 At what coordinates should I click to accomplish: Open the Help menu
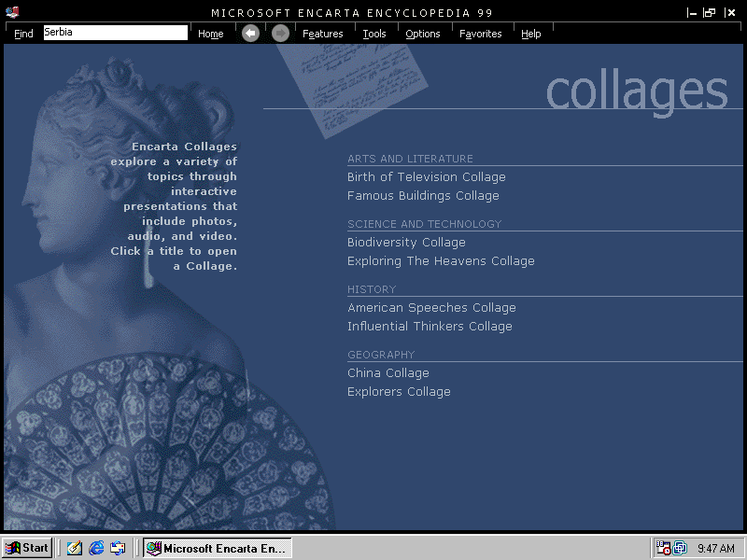(x=530, y=34)
